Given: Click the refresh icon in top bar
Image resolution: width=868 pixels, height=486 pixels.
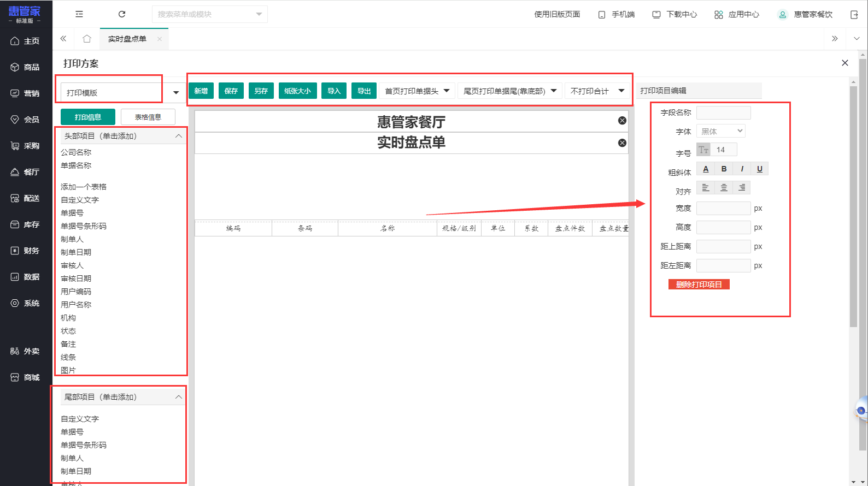Looking at the screenshot, I should 122,14.
